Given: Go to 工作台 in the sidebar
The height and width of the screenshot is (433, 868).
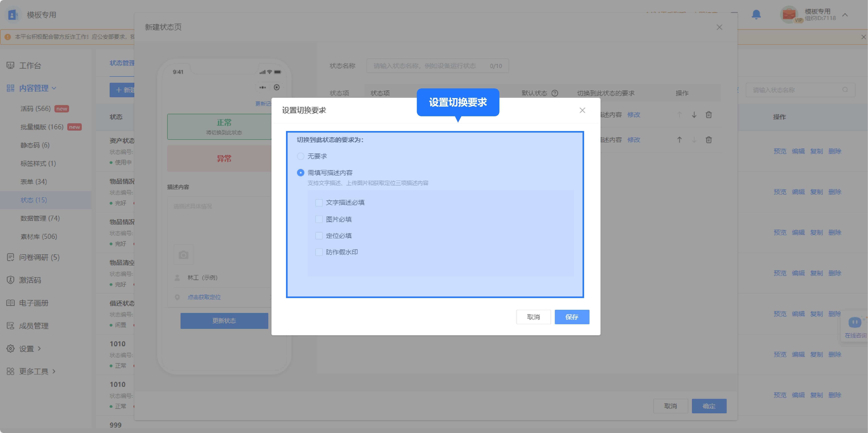Looking at the screenshot, I should point(30,65).
